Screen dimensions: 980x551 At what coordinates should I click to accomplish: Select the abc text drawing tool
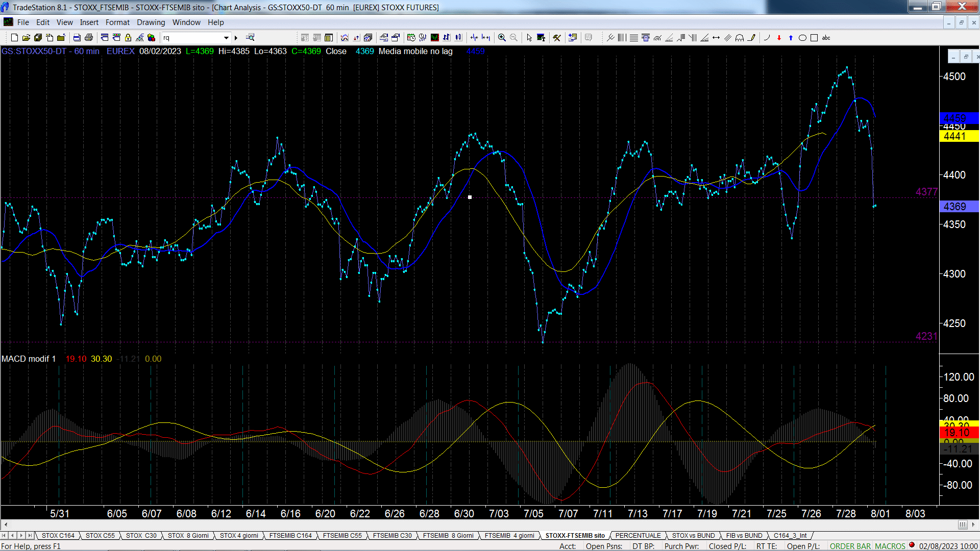coord(826,38)
